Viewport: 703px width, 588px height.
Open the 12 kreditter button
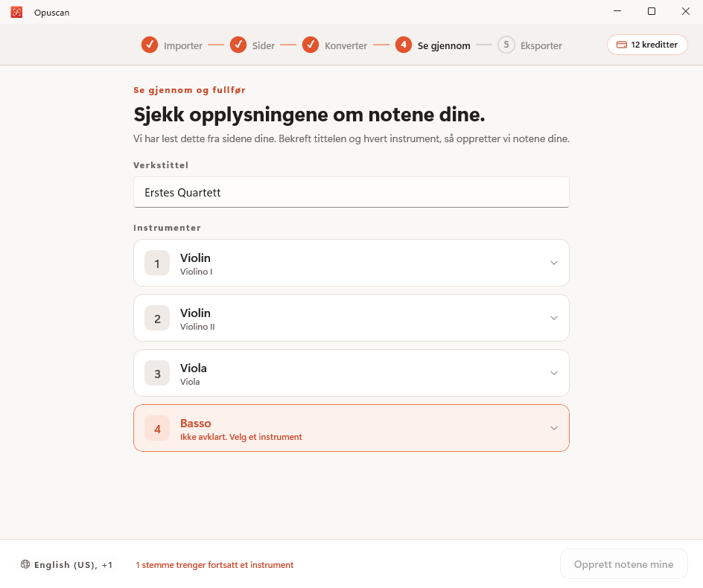click(x=647, y=45)
